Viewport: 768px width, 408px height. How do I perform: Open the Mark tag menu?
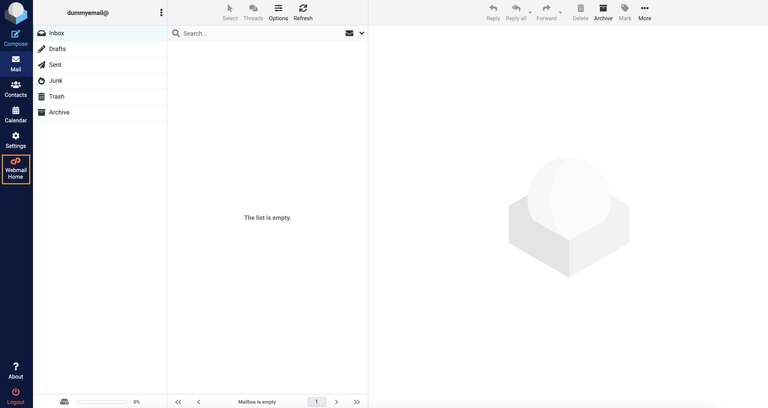click(x=624, y=13)
